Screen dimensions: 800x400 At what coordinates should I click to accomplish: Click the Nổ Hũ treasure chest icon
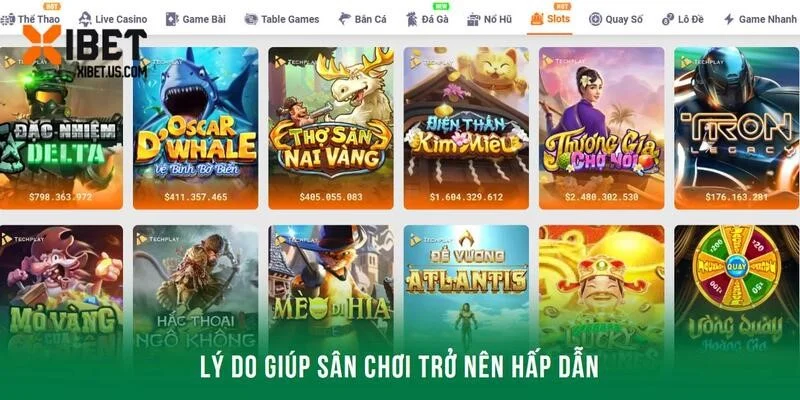pyautogui.click(x=473, y=20)
